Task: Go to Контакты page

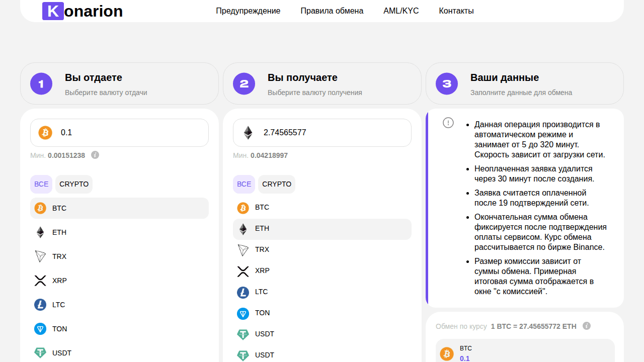Action: (456, 11)
